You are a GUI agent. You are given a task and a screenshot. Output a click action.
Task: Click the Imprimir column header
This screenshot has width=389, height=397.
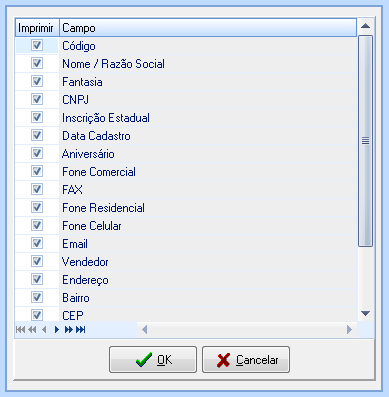[x=37, y=28]
